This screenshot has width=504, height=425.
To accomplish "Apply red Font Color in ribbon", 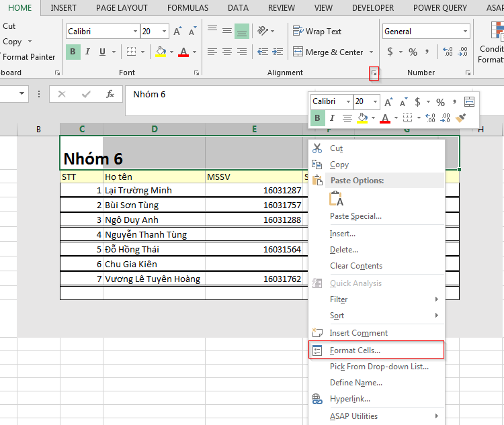I will (x=183, y=52).
